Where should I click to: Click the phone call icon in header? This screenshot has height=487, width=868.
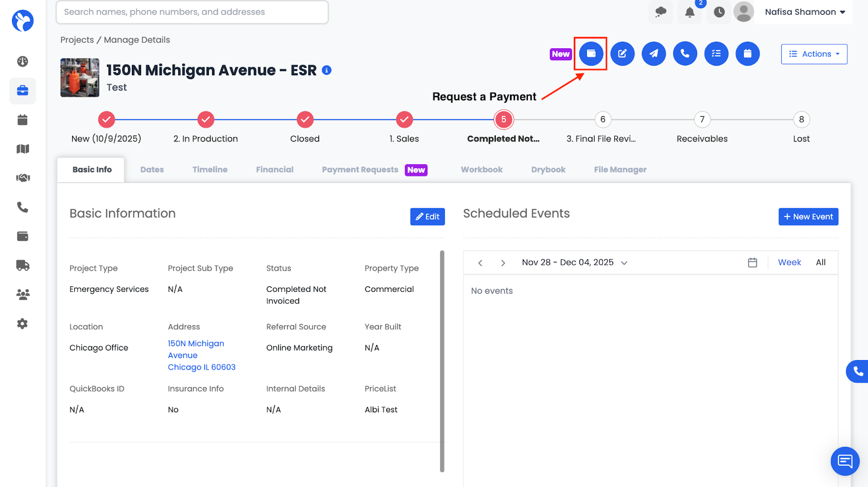coord(685,54)
